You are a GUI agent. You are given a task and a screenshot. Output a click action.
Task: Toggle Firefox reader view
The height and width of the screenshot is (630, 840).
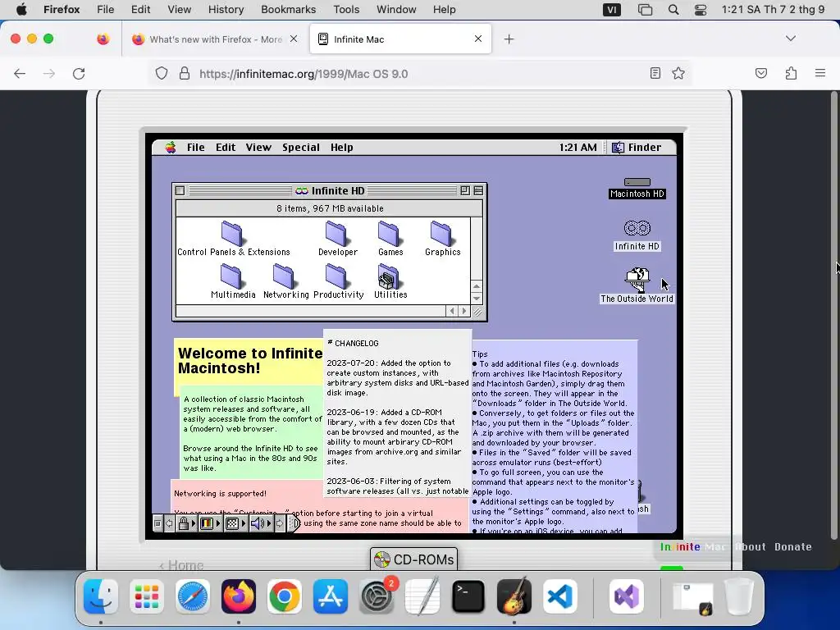pyautogui.click(x=655, y=73)
